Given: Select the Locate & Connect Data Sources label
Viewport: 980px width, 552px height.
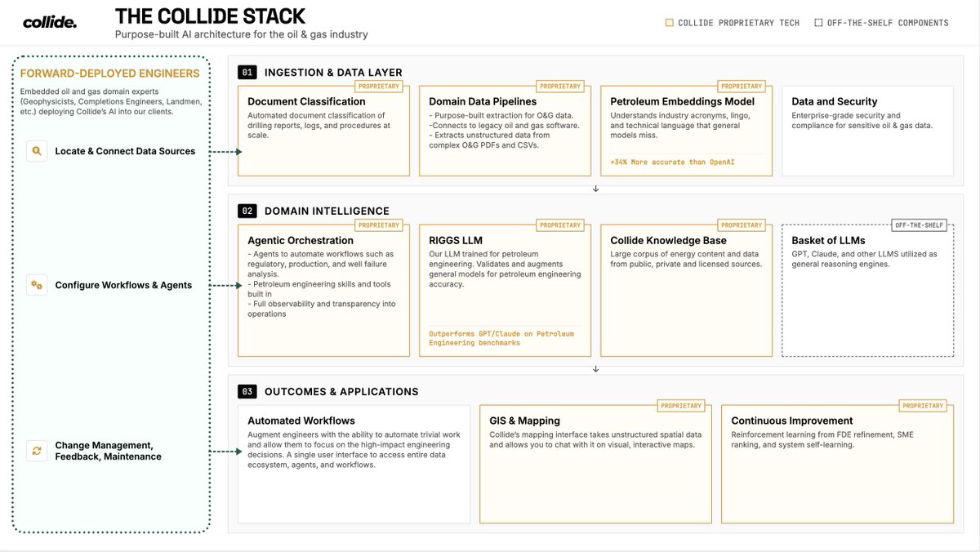Looking at the screenshot, I should pos(125,151).
